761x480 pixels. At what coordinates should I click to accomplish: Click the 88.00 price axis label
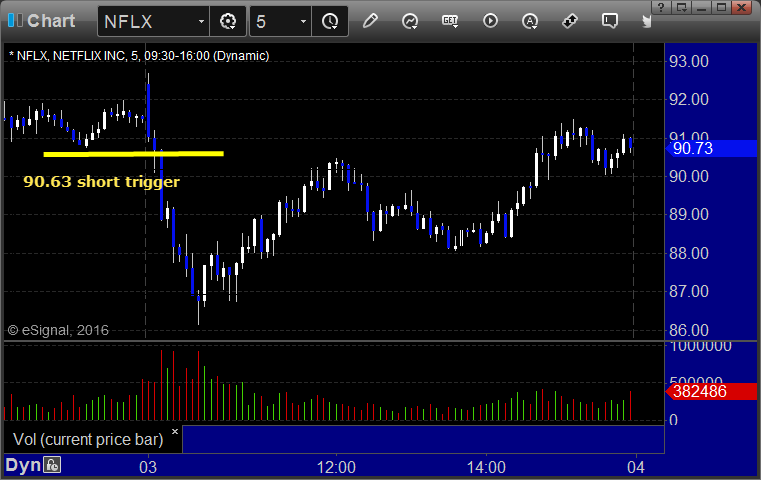coord(689,253)
